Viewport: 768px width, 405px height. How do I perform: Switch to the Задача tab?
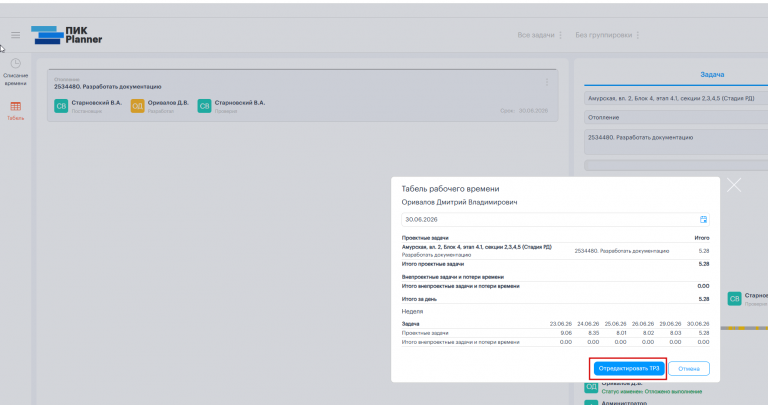[x=712, y=74]
